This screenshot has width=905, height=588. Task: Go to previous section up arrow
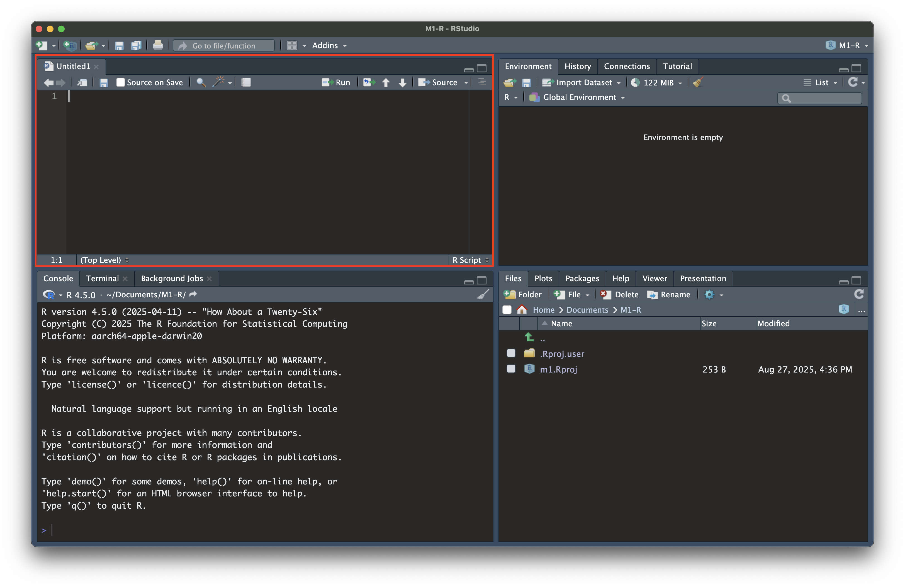[386, 82]
